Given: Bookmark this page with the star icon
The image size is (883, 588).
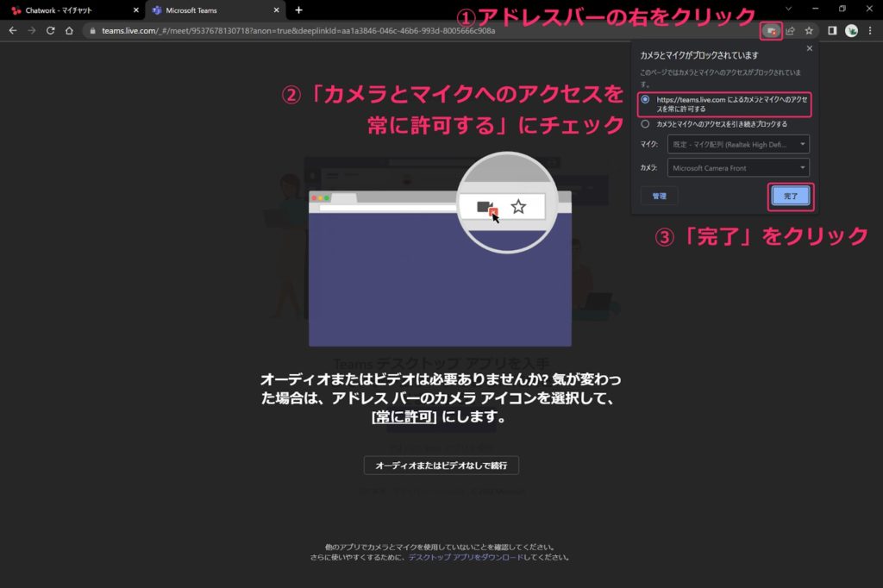Looking at the screenshot, I should pos(809,28).
